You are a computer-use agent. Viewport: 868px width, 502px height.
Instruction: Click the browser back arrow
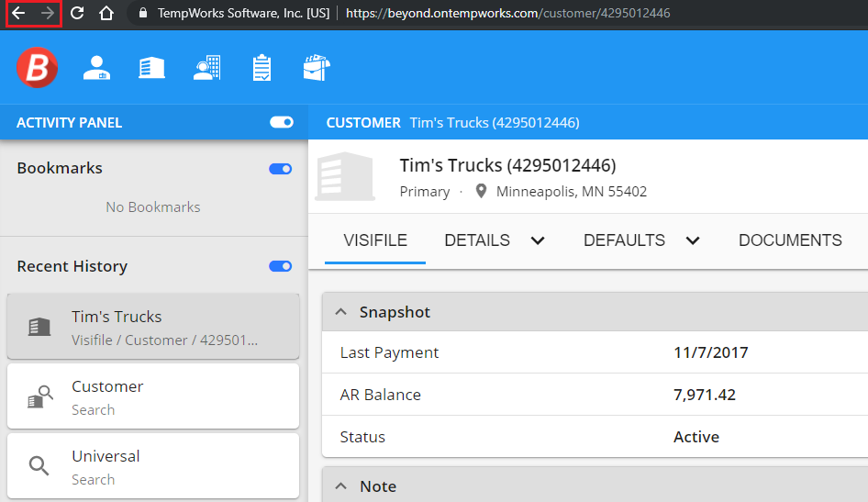click(x=18, y=13)
